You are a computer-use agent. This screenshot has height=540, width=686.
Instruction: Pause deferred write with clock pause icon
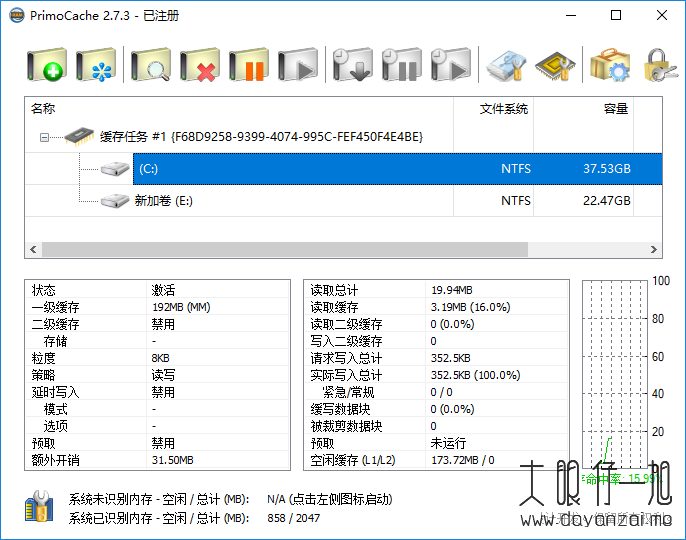coord(402,65)
